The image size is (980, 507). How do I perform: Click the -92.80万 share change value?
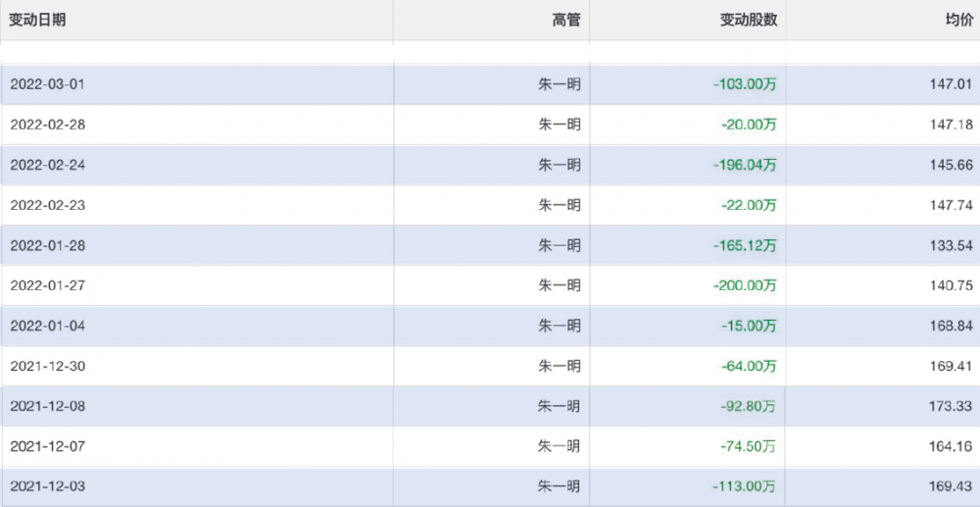749,406
